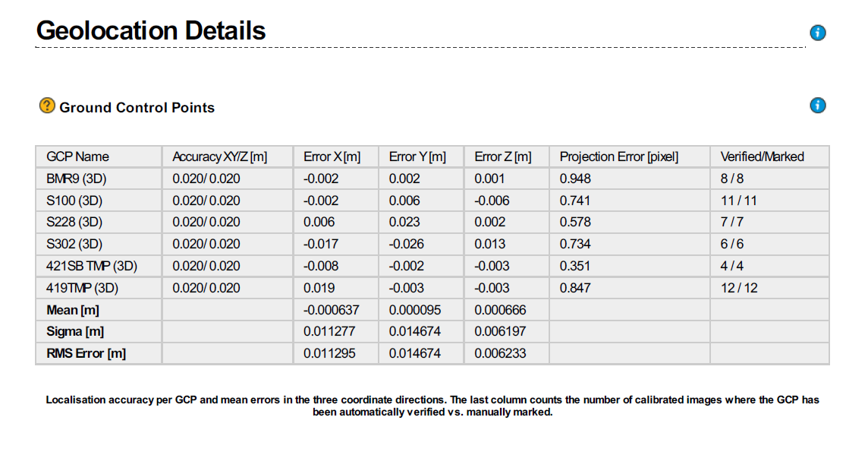Image resolution: width=868 pixels, height=458 pixels.
Task: Select the 419TMP (3D) GCP entry
Action: click(x=83, y=289)
